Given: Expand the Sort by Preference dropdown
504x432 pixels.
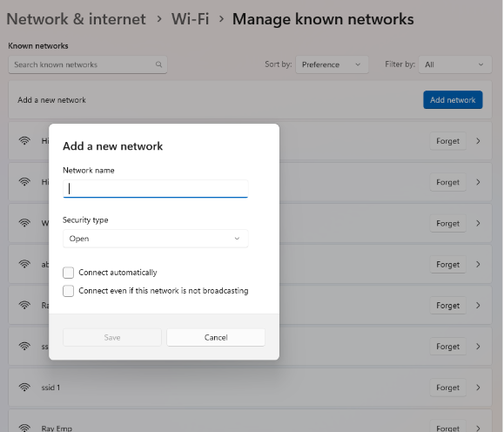Looking at the screenshot, I should coord(332,64).
